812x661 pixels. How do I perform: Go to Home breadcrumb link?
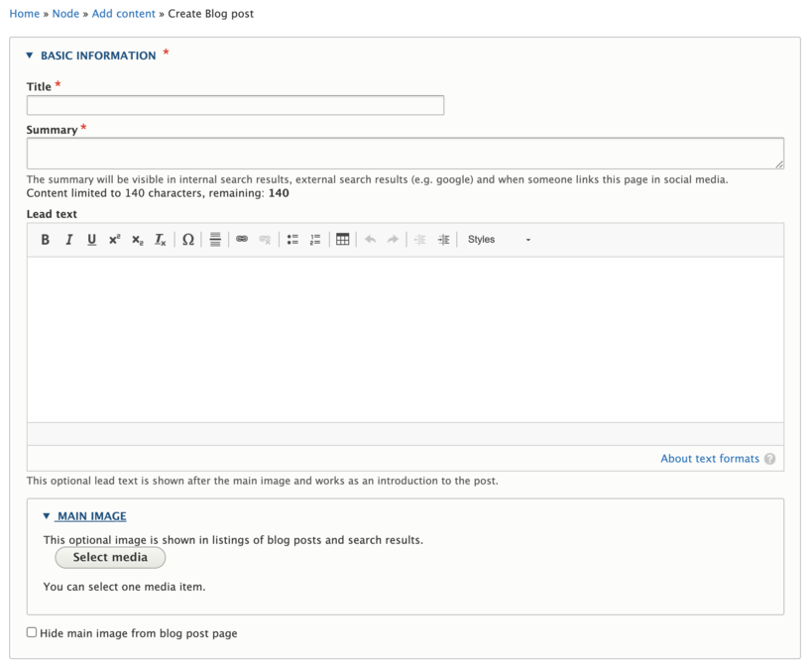coord(24,14)
